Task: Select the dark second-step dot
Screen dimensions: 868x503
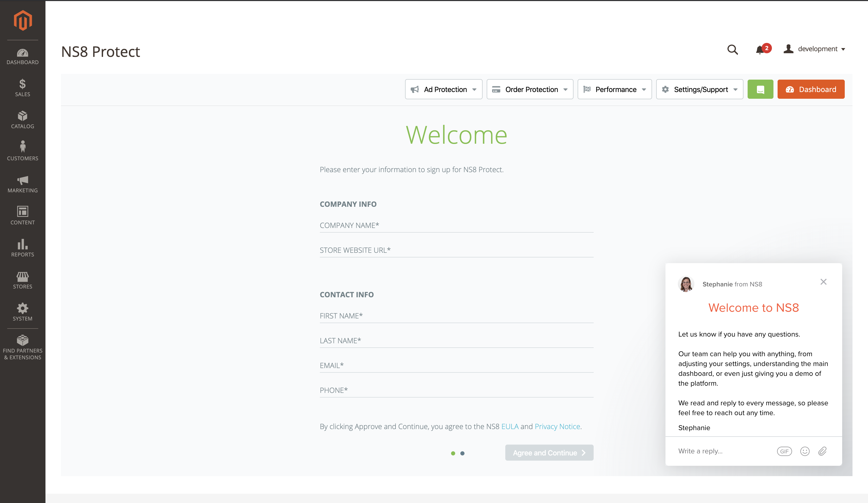Action: (462, 453)
